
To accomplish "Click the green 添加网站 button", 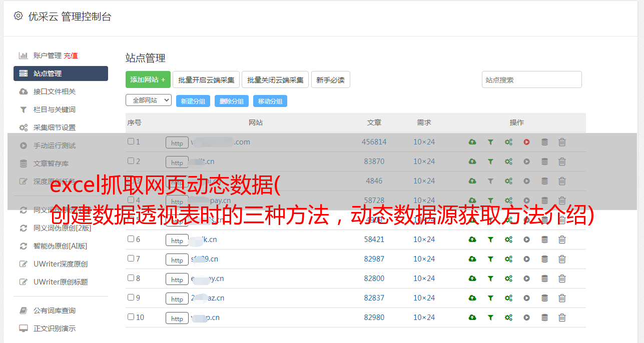I will coord(148,79).
